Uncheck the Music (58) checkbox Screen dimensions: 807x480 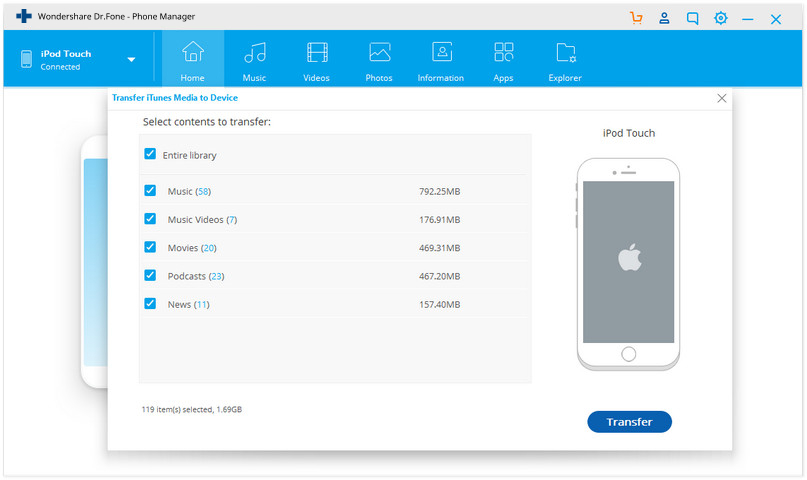coord(150,190)
